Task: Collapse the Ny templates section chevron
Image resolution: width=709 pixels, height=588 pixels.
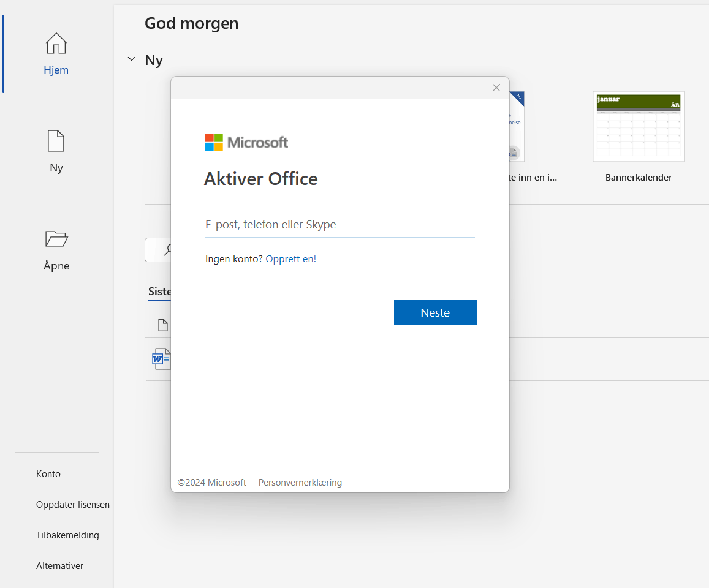Action: [131, 59]
